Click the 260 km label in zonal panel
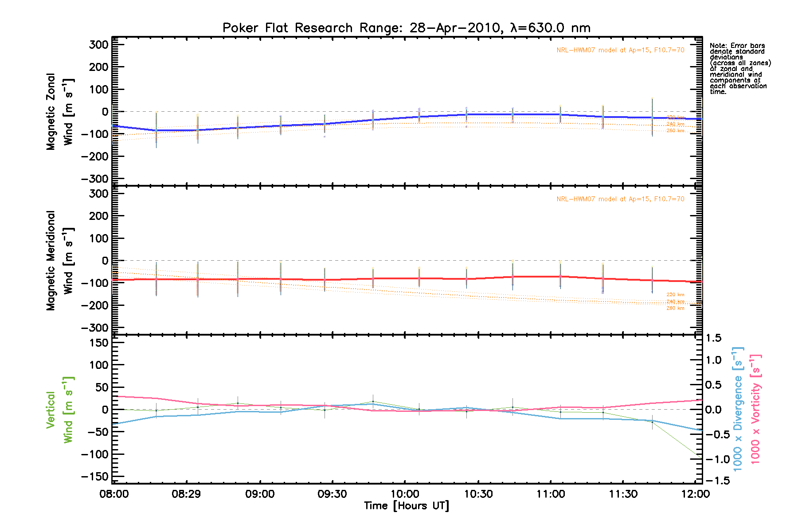798x532 pixels. [x=675, y=131]
